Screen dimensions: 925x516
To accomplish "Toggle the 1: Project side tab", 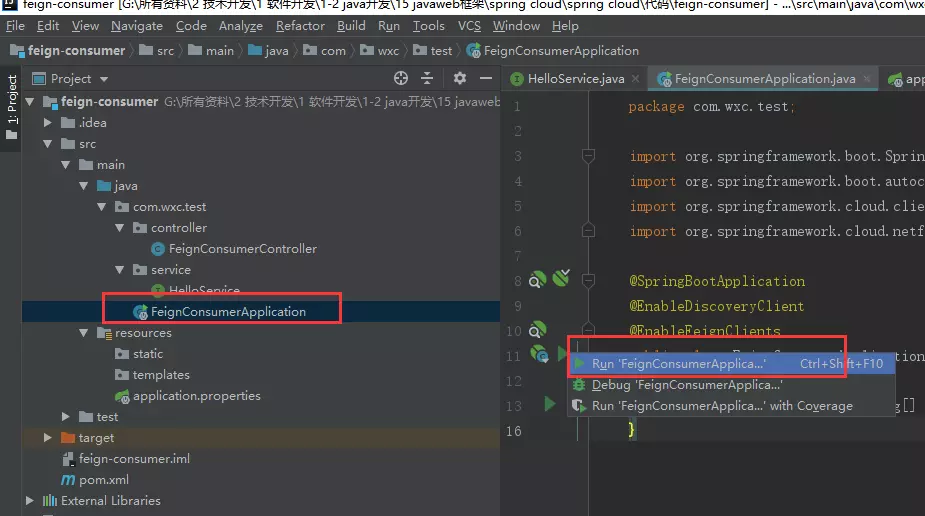I will coord(11,107).
